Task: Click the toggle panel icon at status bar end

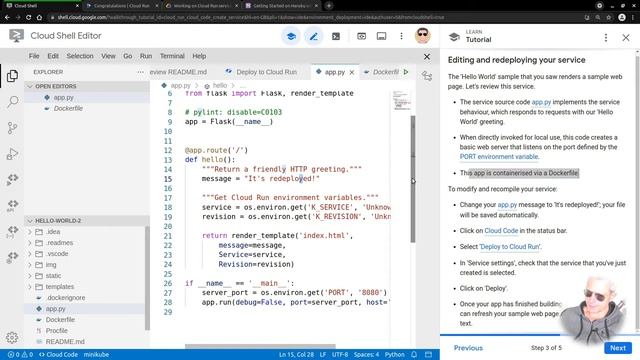Action: coord(428,354)
